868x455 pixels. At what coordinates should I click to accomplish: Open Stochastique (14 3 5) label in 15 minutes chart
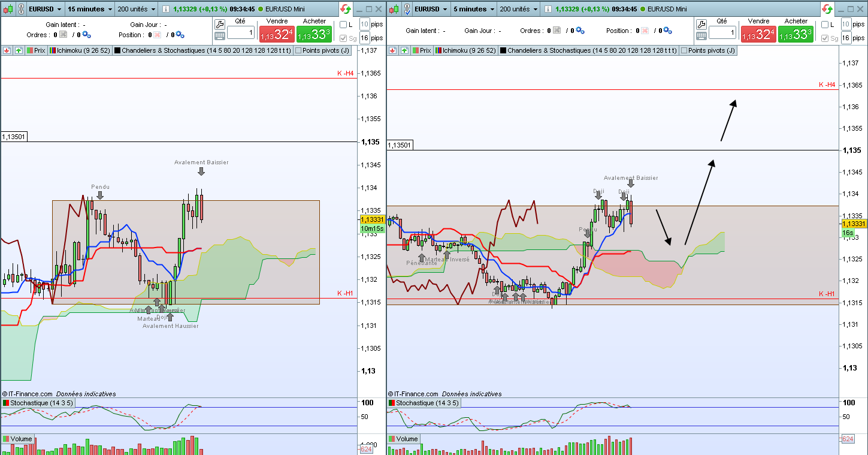click(38, 403)
